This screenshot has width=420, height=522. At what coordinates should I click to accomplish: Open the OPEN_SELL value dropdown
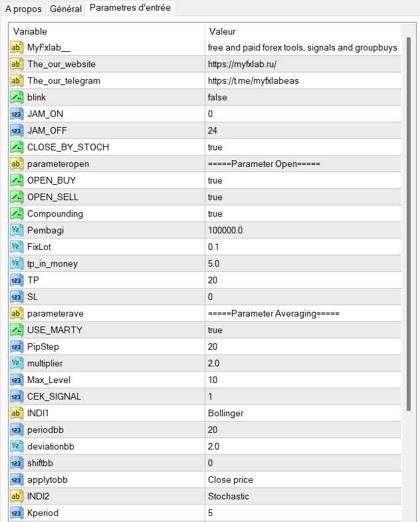[x=302, y=197]
